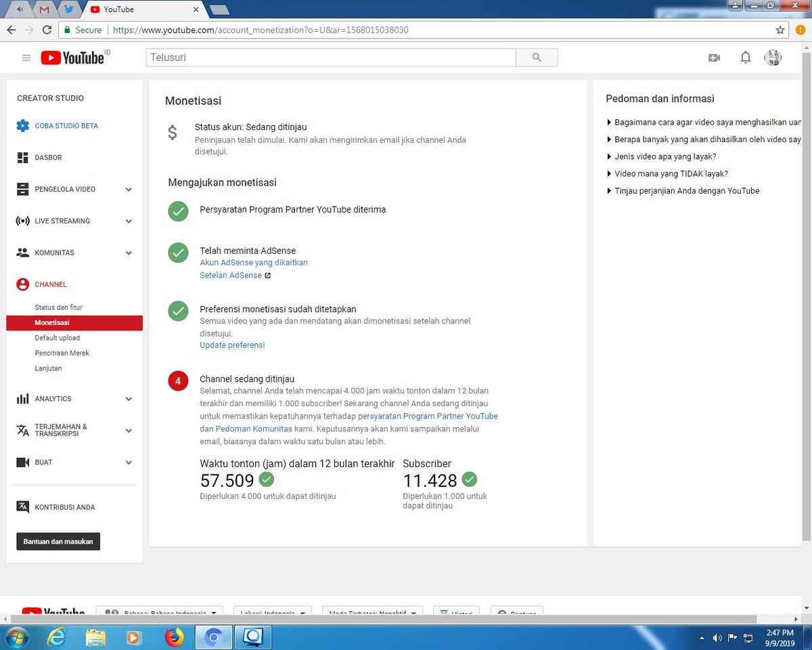Open the Windows Start button
The image size is (812, 650).
coord(16,637)
